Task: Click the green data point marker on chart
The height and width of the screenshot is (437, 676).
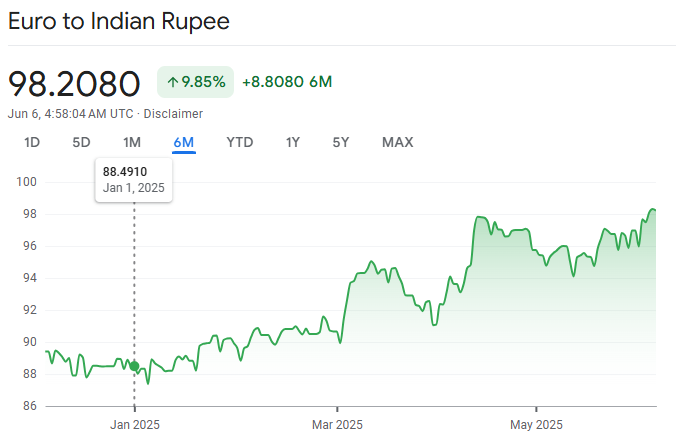Action: (x=135, y=366)
